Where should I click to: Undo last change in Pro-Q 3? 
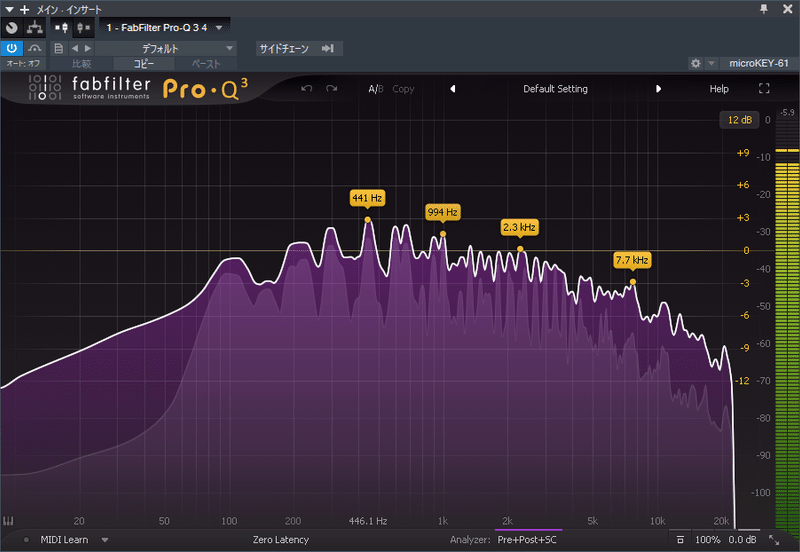(307, 89)
